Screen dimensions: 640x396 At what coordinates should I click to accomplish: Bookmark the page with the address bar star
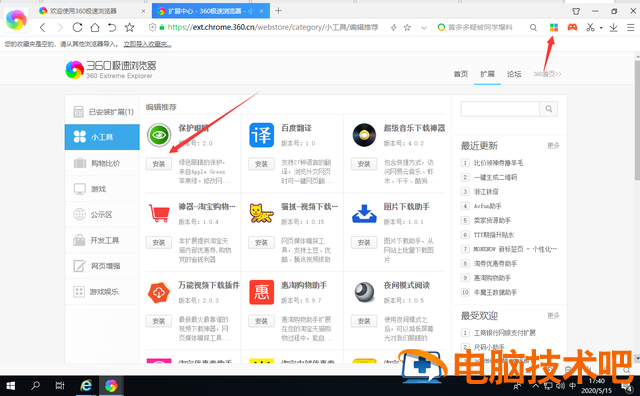[x=407, y=27]
